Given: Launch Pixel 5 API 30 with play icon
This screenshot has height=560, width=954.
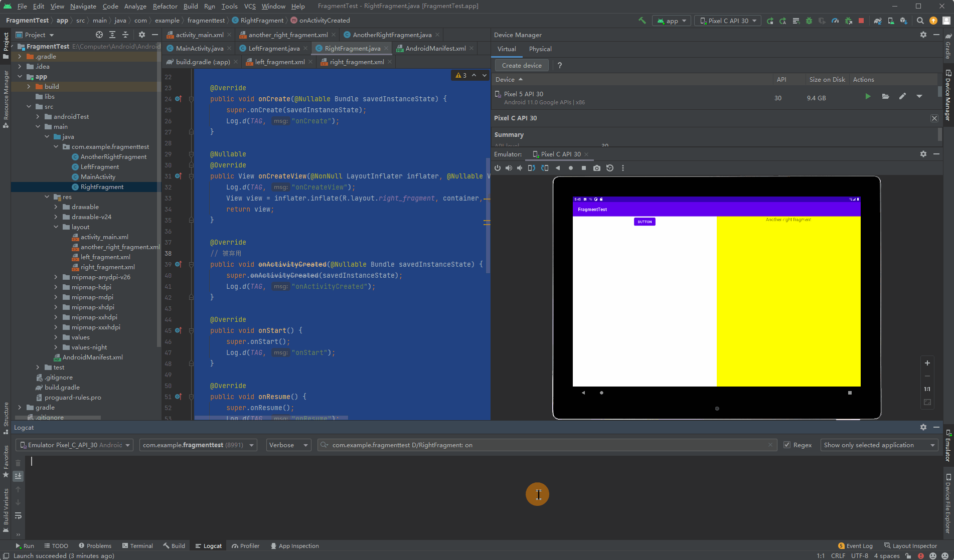Looking at the screenshot, I should point(868,96).
